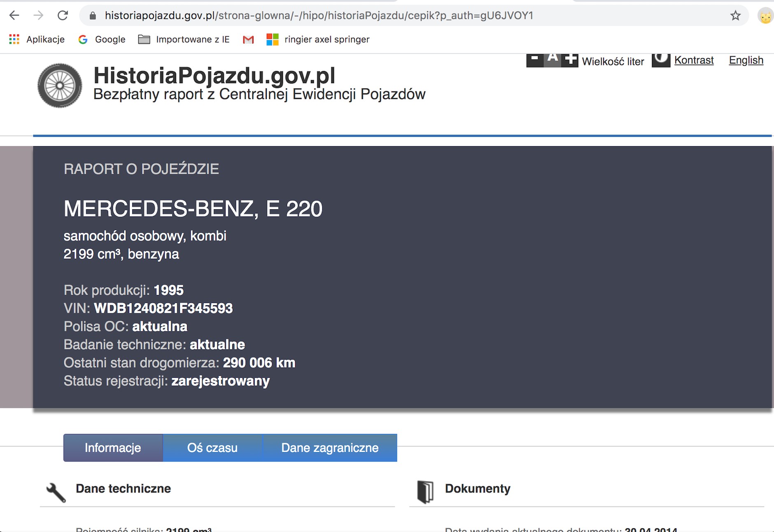This screenshot has height=532, width=774.
Task: Open ringier axel springer bookmark
Action: [318, 39]
